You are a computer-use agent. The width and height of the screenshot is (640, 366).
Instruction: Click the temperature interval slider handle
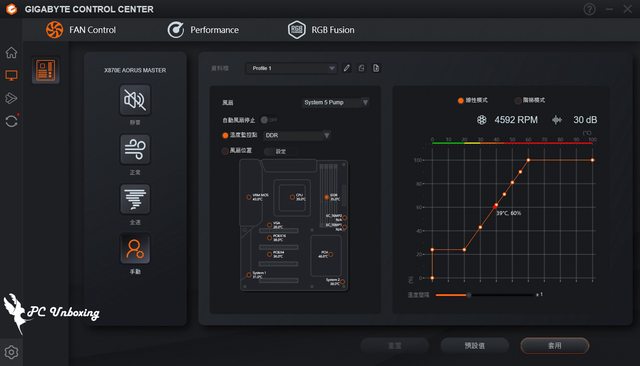(469, 295)
